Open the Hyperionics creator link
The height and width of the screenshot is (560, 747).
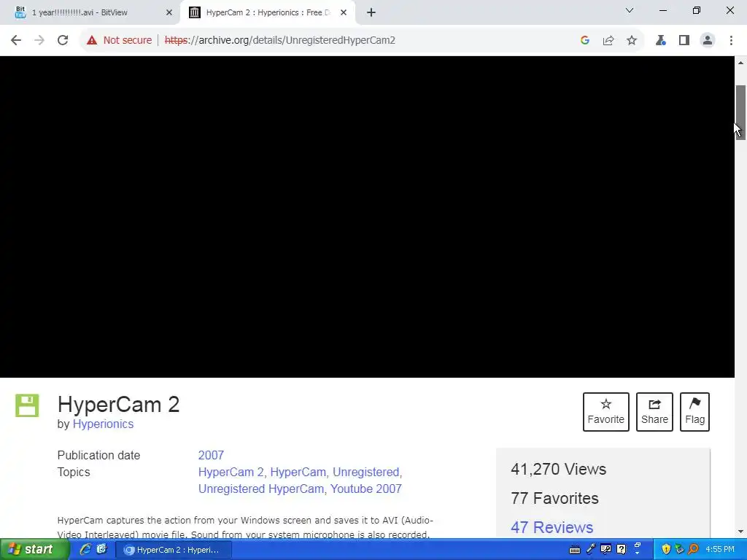pos(103,424)
